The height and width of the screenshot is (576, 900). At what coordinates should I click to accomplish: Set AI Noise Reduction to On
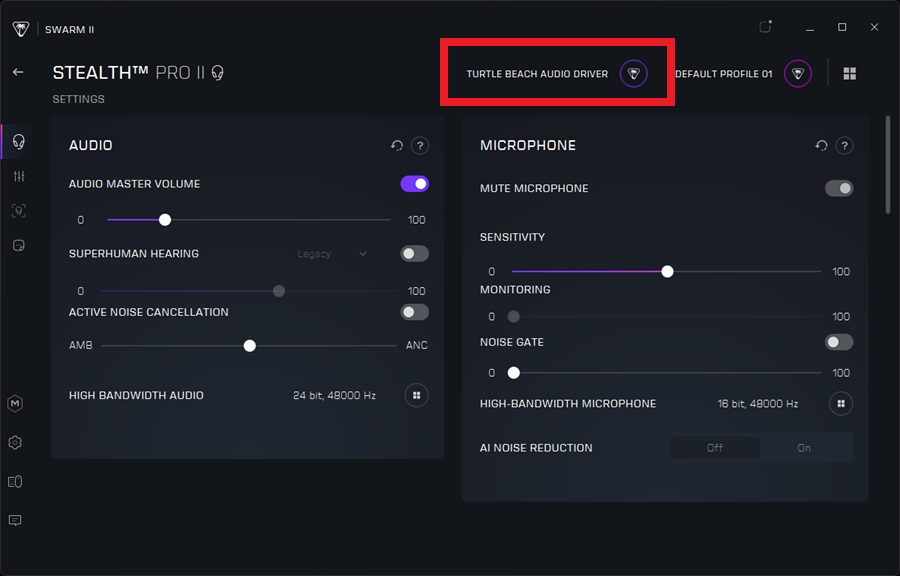804,447
